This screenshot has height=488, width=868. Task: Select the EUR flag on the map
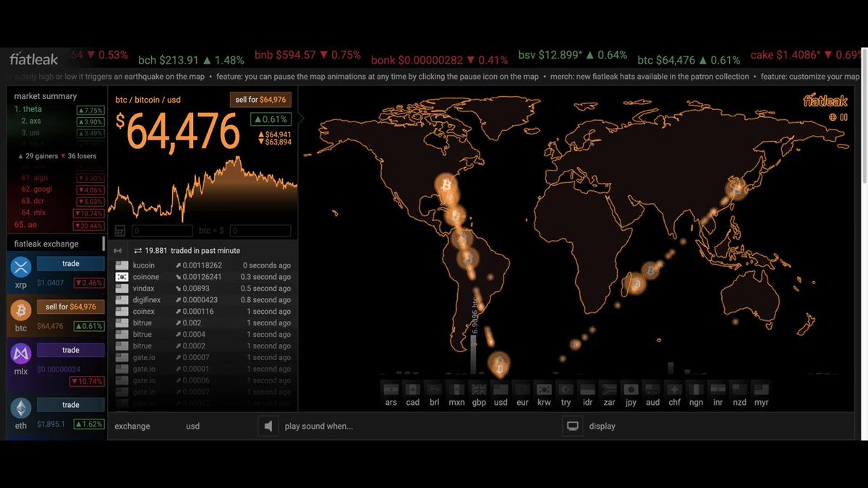coord(522,389)
